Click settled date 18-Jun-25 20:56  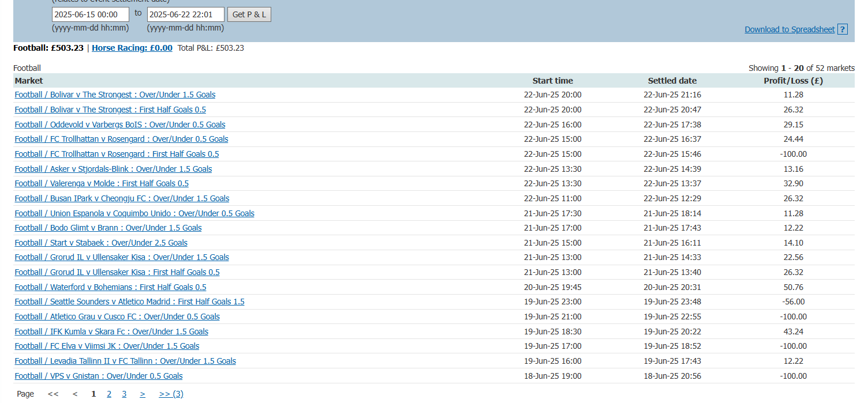672,376
